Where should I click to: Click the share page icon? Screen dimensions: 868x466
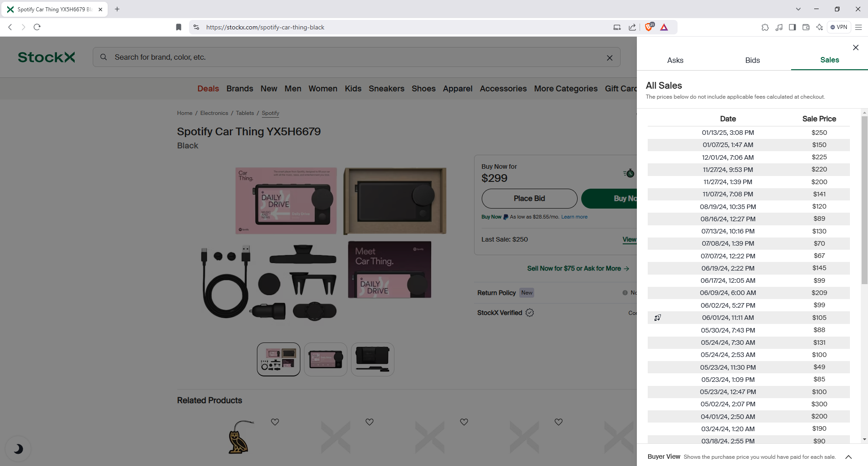pos(632,27)
